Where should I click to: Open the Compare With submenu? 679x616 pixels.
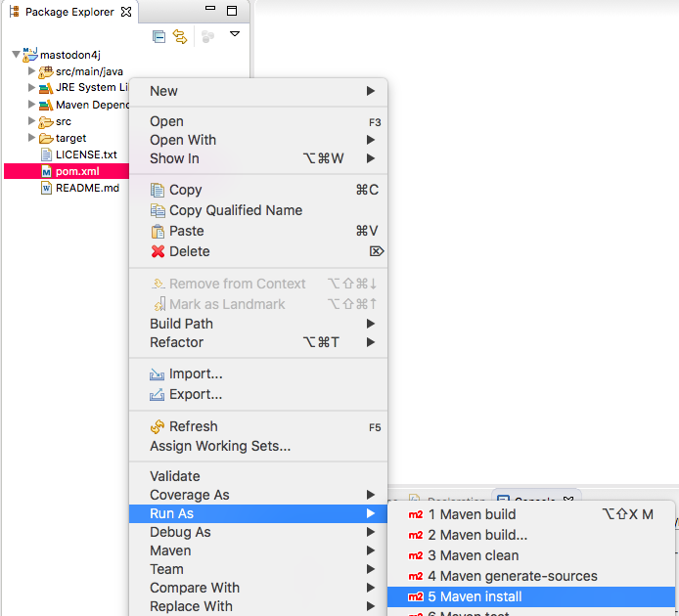(258, 588)
